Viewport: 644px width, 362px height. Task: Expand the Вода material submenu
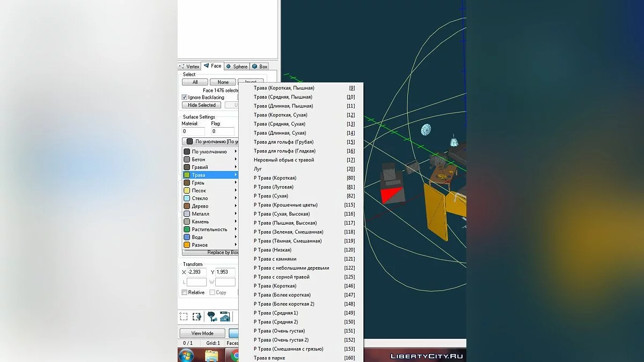[x=209, y=237]
